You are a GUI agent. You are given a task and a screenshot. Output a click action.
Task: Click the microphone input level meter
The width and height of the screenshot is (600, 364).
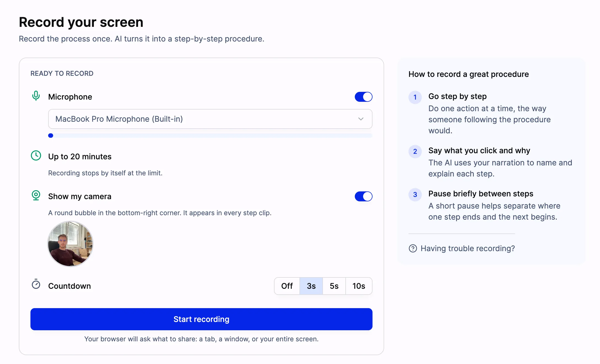210,136
